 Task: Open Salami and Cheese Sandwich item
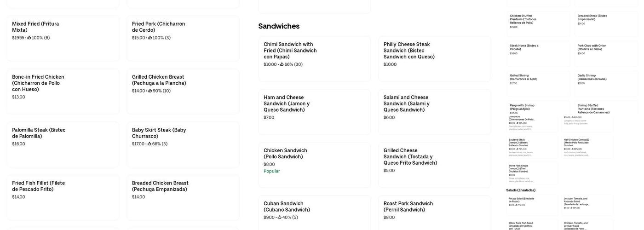(434, 112)
